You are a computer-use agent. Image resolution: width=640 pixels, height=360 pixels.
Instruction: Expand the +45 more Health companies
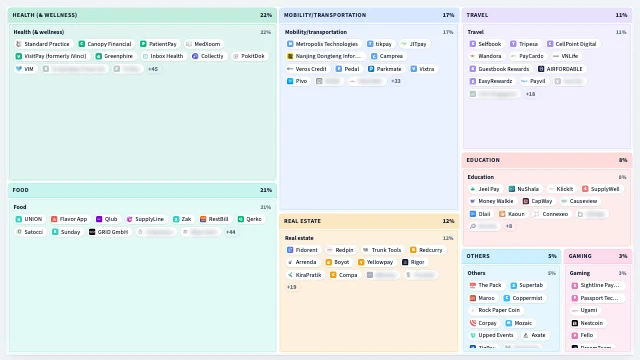[x=153, y=69]
